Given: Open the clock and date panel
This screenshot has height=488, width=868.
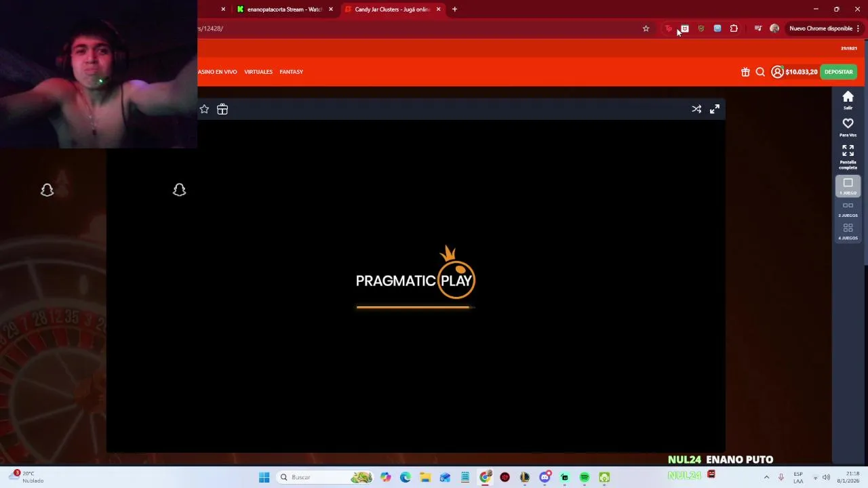Looking at the screenshot, I should [x=848, y=477].
